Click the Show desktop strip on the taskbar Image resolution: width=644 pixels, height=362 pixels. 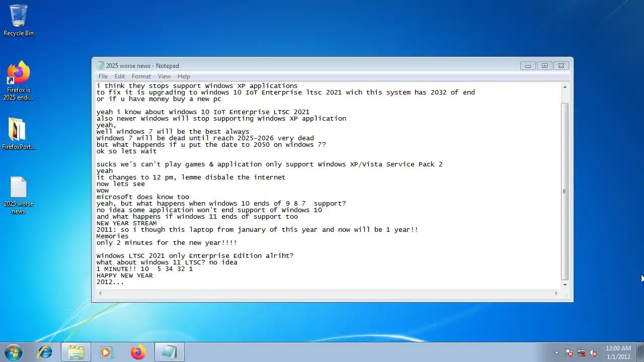(640, 352)
